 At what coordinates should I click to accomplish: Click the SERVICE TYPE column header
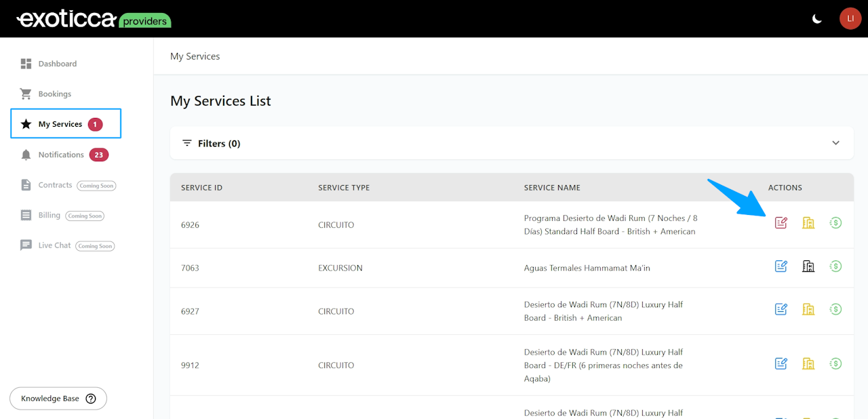click(344, 188)
